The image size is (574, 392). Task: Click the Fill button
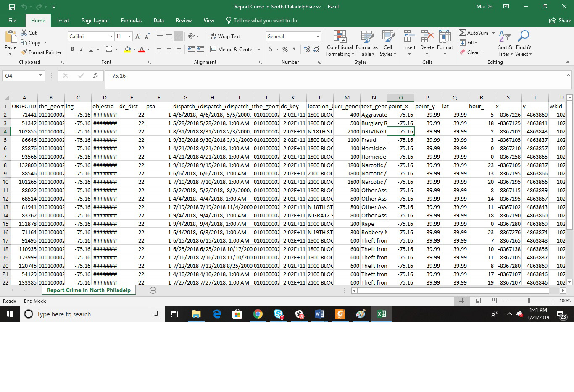[x=469, y=42]
